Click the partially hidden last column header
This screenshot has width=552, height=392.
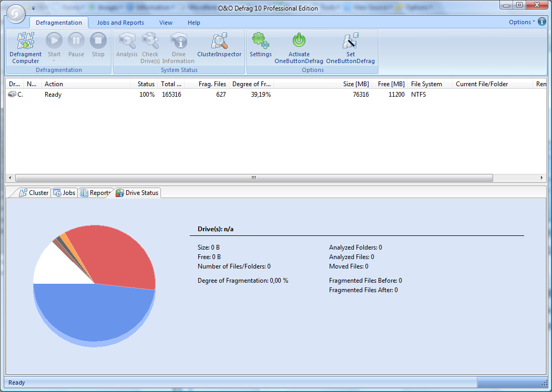point(540,84)
